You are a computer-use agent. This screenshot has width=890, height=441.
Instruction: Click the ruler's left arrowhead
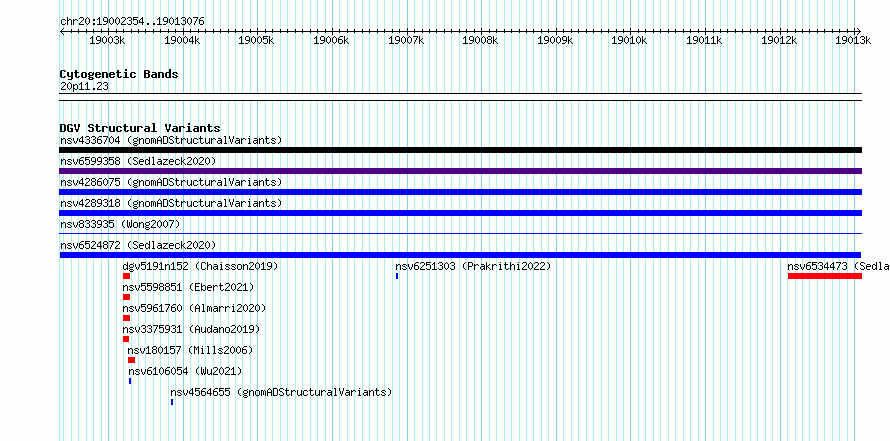(62, 31)
